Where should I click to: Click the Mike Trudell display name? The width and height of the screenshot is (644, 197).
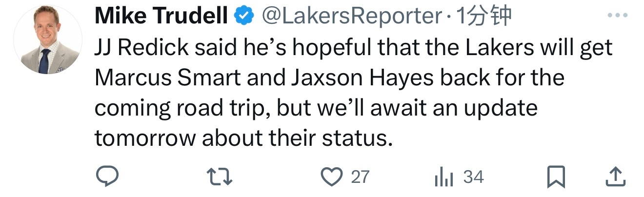[162, 17]
